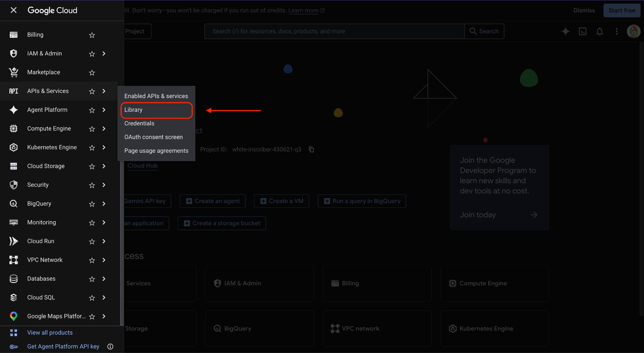Follow the Learn more link in banner
Image resolution: width=644 pixels, height=353 pixels.
(x=306, y=10)
